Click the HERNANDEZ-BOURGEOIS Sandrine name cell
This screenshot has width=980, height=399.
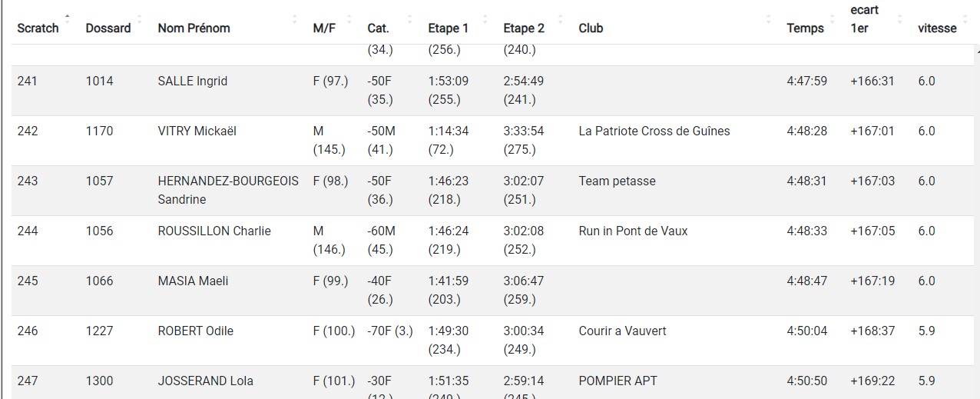pos(228,190)
